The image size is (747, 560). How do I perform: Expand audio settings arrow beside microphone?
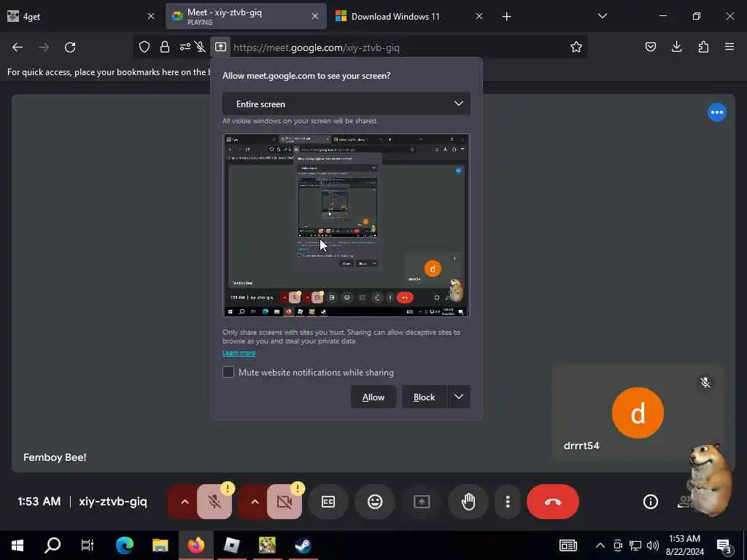185,502
